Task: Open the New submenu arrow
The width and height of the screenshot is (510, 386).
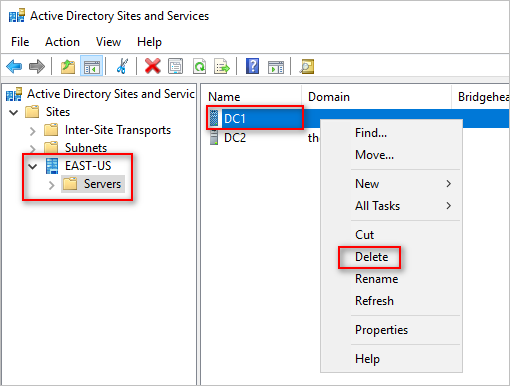Action: click(449, 184)
